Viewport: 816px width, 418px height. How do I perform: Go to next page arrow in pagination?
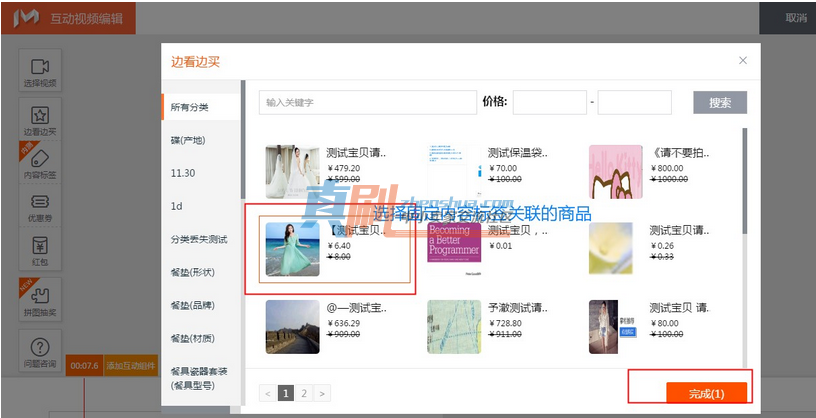(322, 394)
